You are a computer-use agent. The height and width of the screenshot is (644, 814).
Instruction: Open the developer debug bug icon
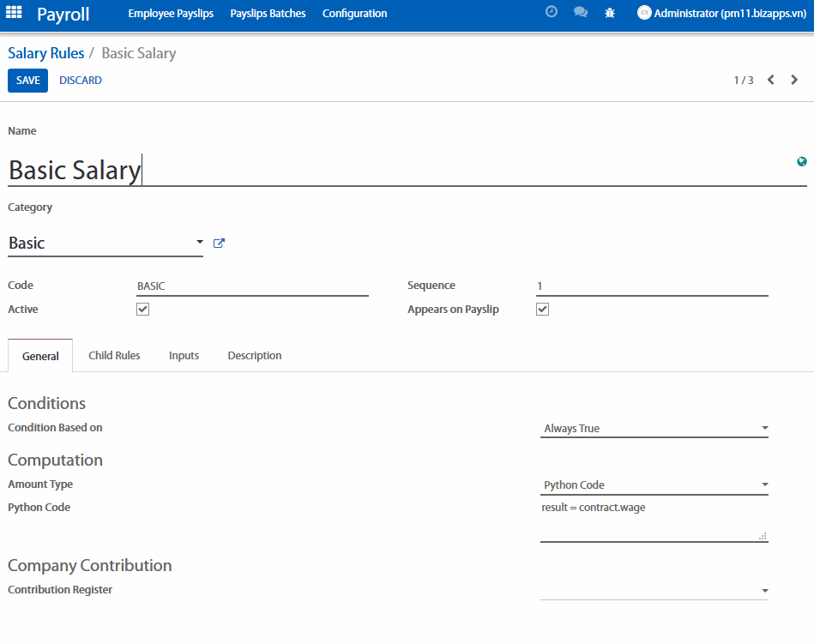coord(610,14)
